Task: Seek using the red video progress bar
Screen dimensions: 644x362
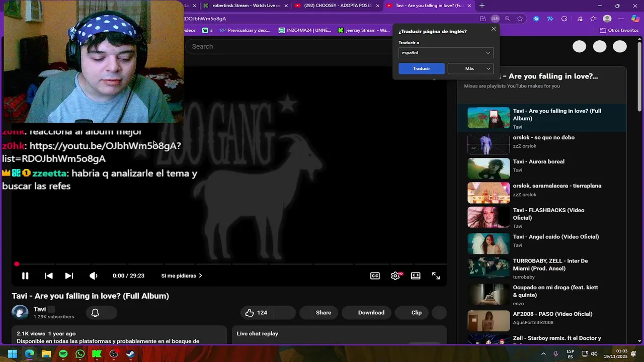Action: pos(229,264)
